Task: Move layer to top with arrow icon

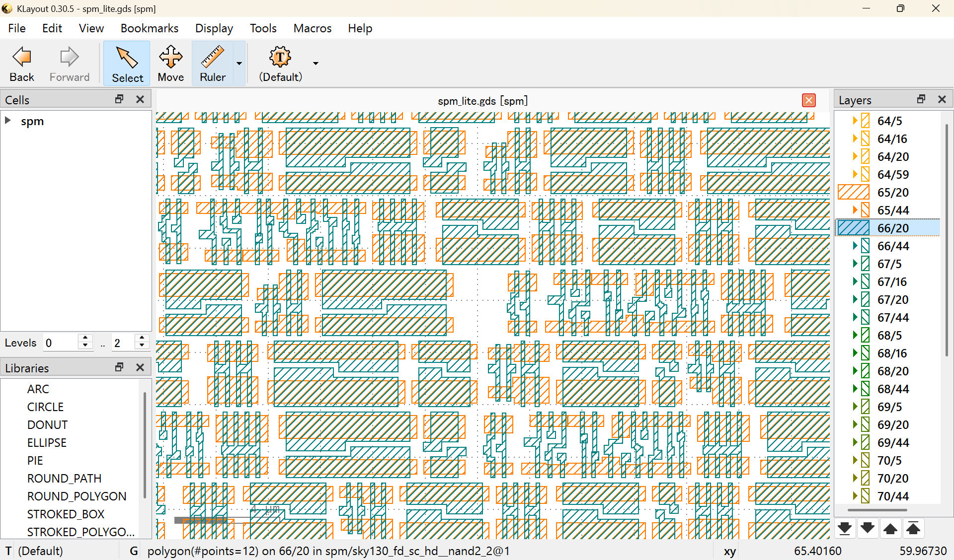Action: 913,528
